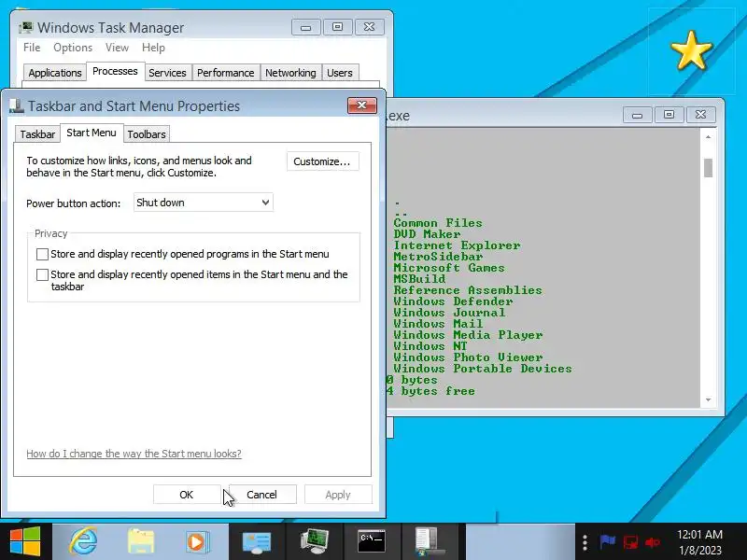Click 'Windows Portable Devices' in console output
This screenshot has width=747, height=560.
click(x=483, y=369)
